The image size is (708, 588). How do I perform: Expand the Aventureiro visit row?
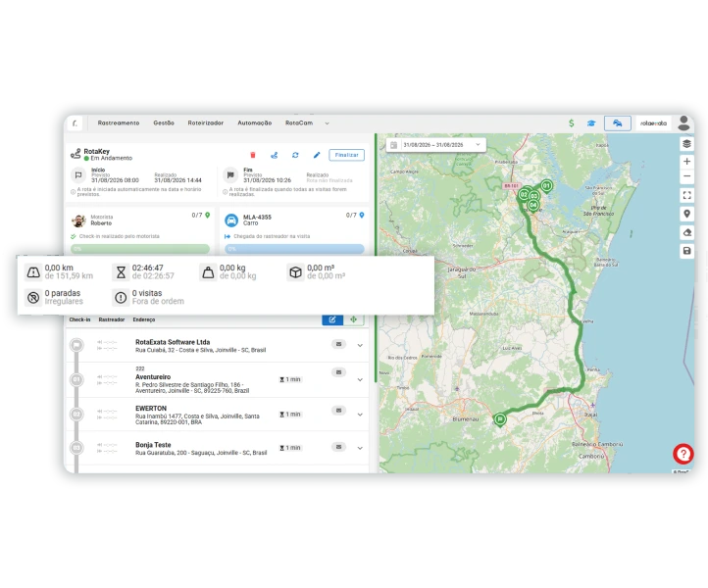point(360,379)
